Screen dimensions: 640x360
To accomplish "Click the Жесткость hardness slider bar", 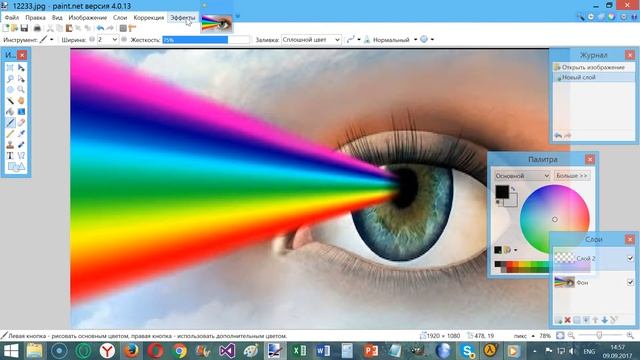I will pyautogui.click(x=206, y=40).
